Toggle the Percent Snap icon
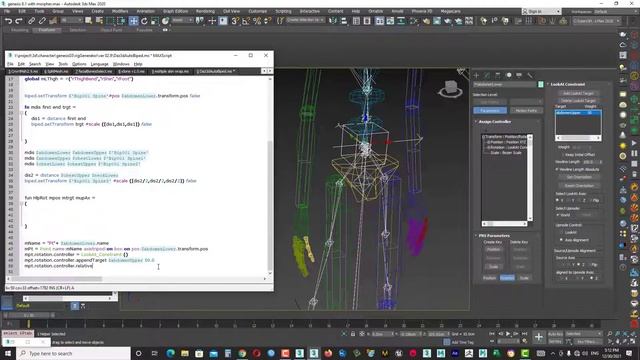 pos(257,20)
